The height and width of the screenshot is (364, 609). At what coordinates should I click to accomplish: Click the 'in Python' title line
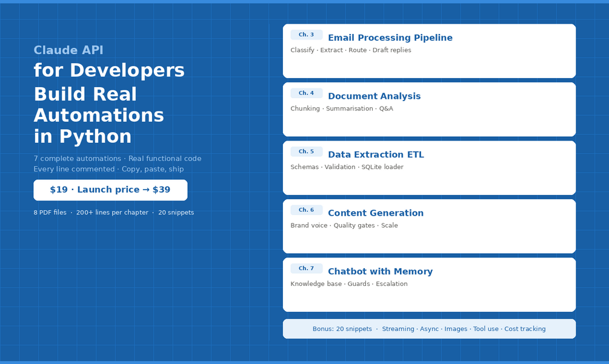click(82, 136)
